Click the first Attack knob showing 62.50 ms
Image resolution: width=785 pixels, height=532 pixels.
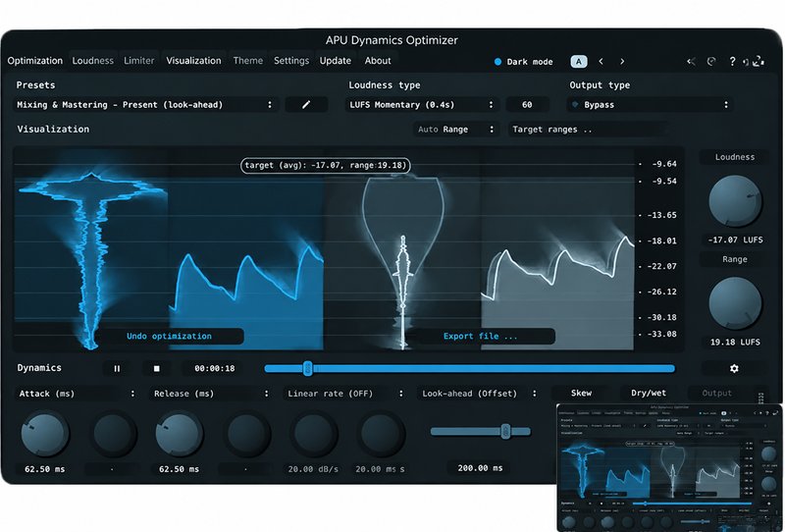[44, 434]
